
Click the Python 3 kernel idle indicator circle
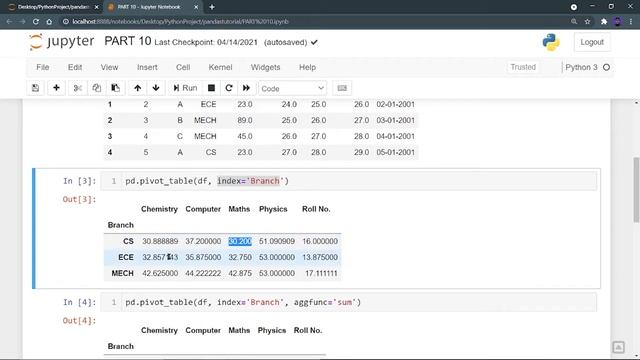(x=607, y=67)
